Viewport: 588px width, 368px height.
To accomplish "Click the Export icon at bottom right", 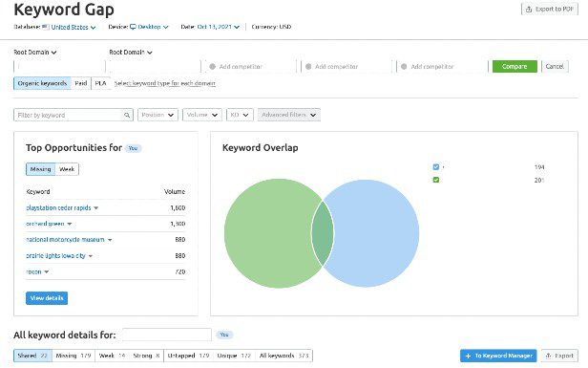I will 548,356.
